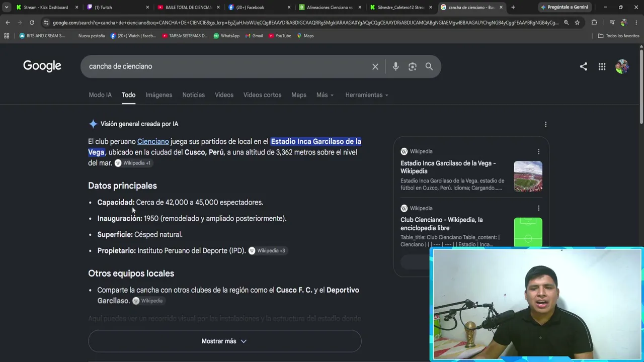
Task: Open the Google account avatar on results page
Action: (622, 66)
